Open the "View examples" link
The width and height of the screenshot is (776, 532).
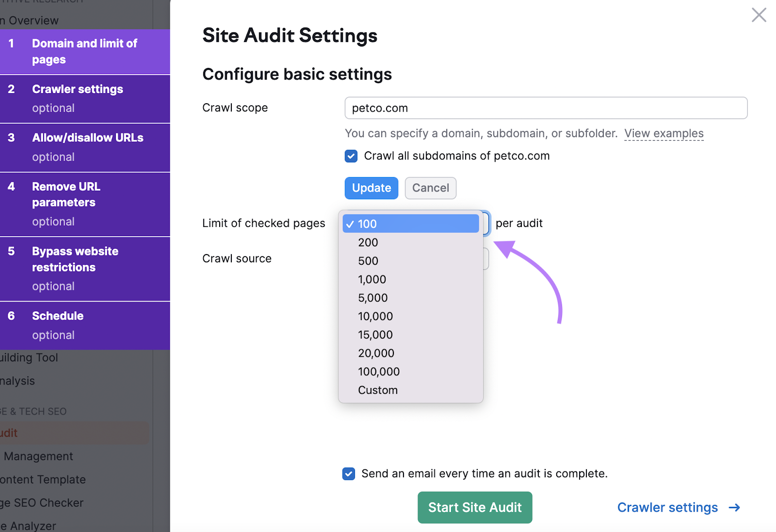664,133
